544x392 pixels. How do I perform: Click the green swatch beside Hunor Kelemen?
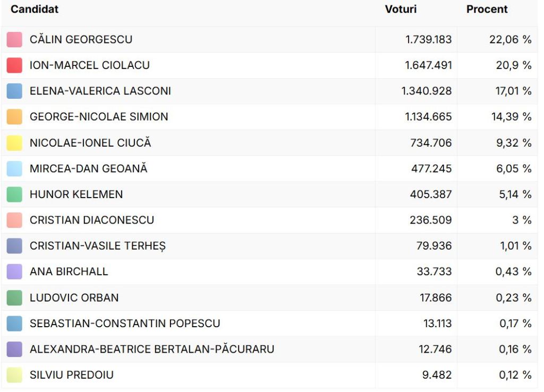click(14, 194)
